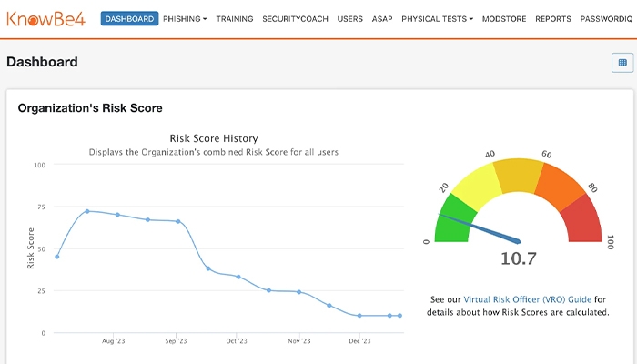Click the 10.7 risk score value

pyautogui.click(x=519, y=259)
